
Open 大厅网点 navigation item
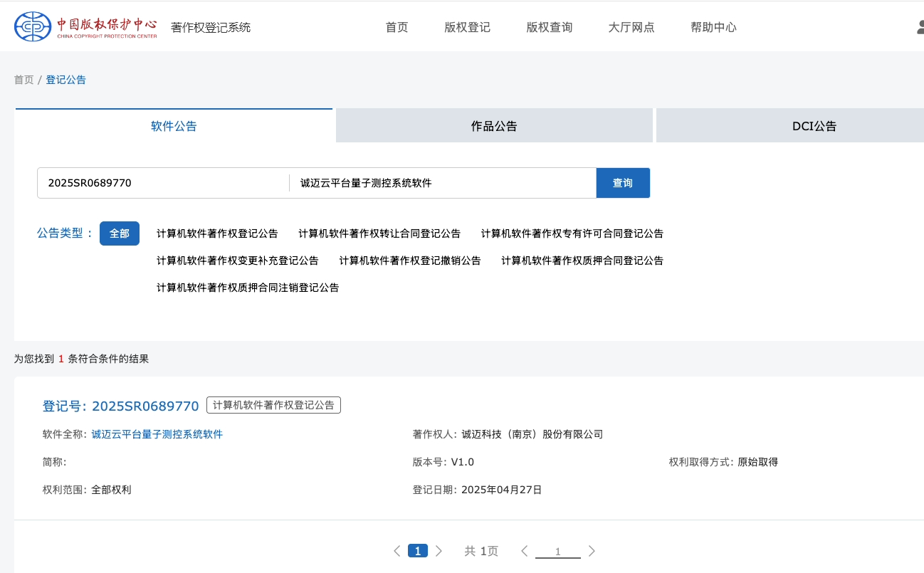pyautogui.click(x=631, y=28)
